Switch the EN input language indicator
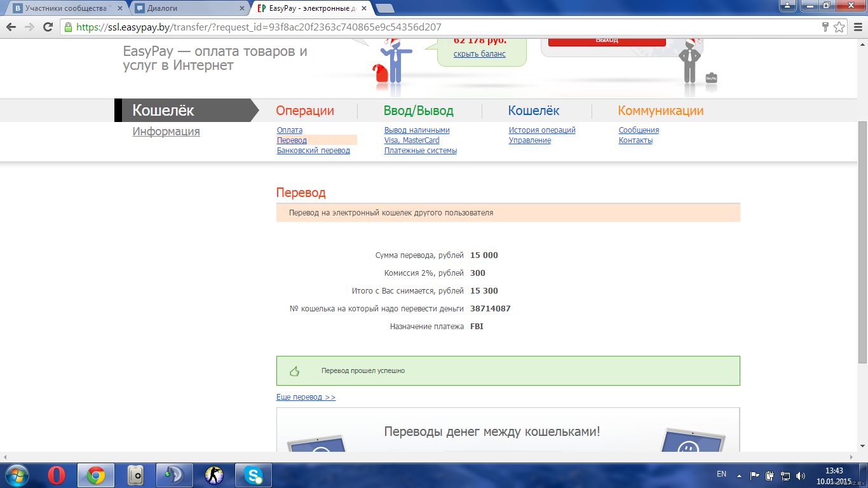The width and height of the screenshot is (868, 488). (721, 474)
